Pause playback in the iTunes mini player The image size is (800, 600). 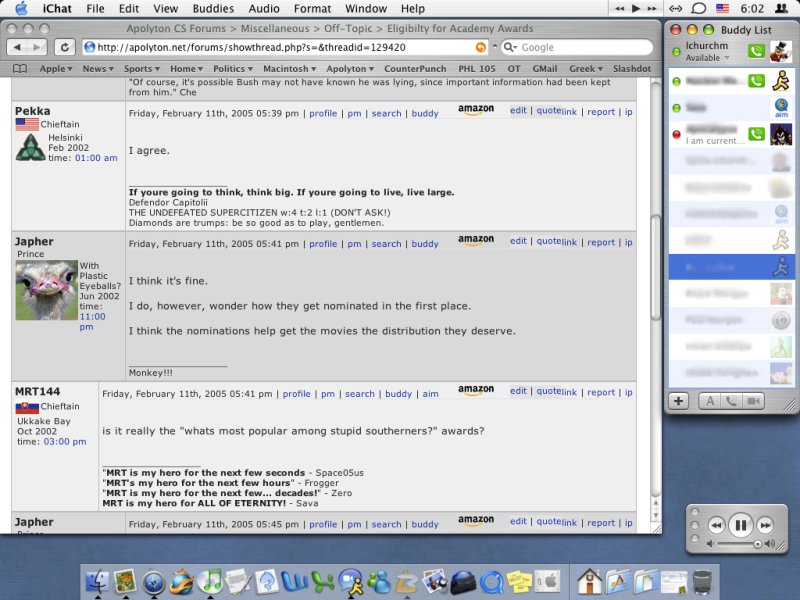click(741, 524)
